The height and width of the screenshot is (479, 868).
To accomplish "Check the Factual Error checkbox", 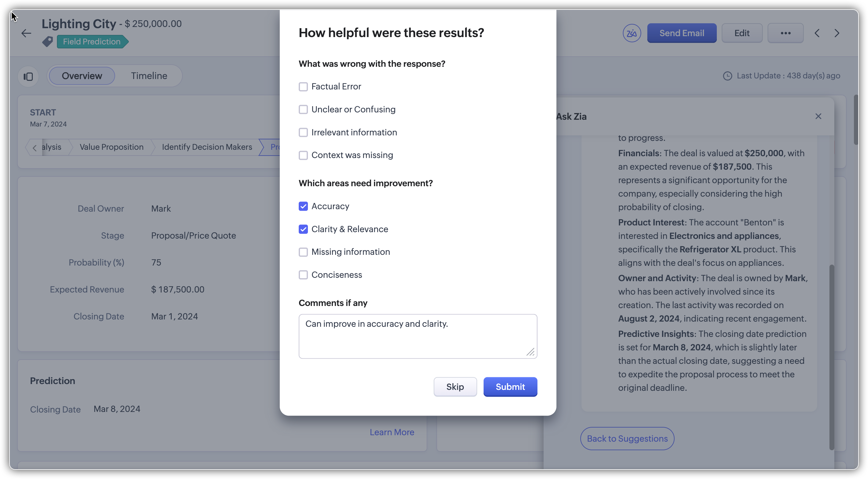I will pyautogui.click(x=303, y=87).
